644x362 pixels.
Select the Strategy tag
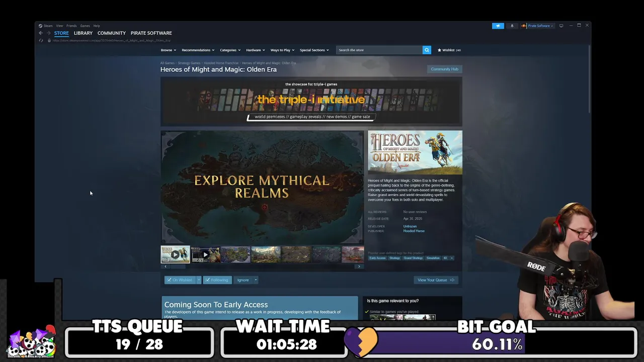tap(394, 258)
